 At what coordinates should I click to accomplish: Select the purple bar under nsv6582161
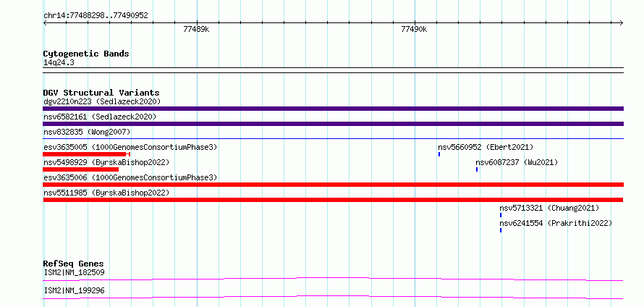333,124
